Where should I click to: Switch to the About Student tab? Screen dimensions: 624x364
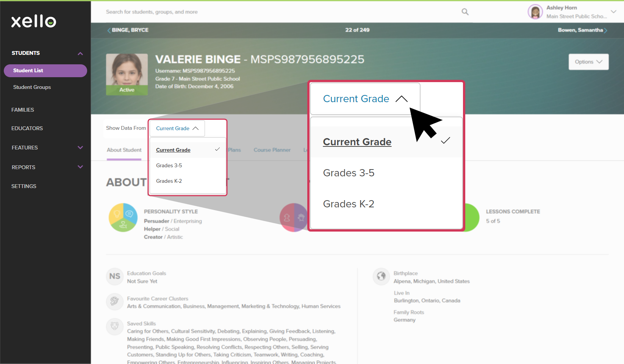coord(124,150)
